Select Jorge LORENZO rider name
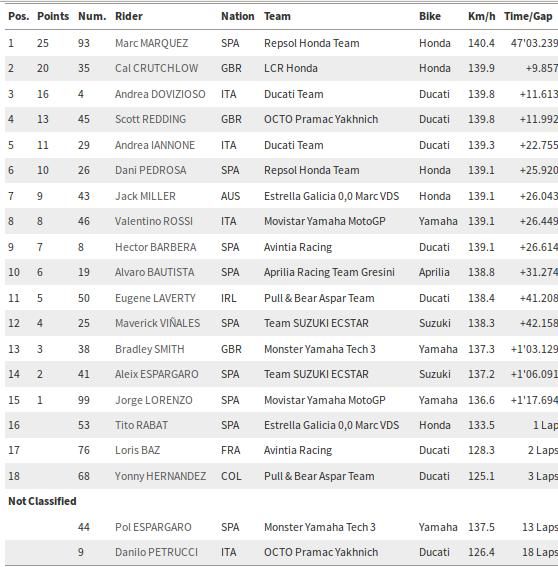This screenshot has width=558, height=567. click(x=154, y=400)
